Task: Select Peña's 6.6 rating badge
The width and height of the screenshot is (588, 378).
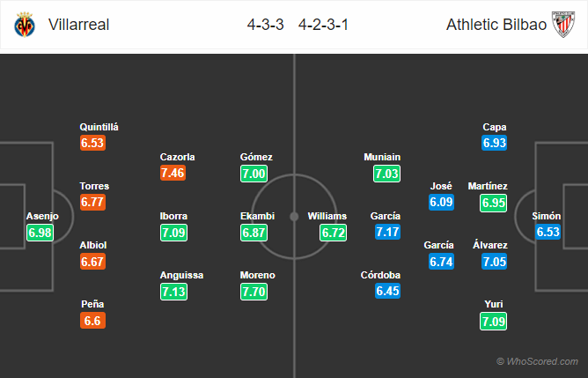Action: (92, 321)
